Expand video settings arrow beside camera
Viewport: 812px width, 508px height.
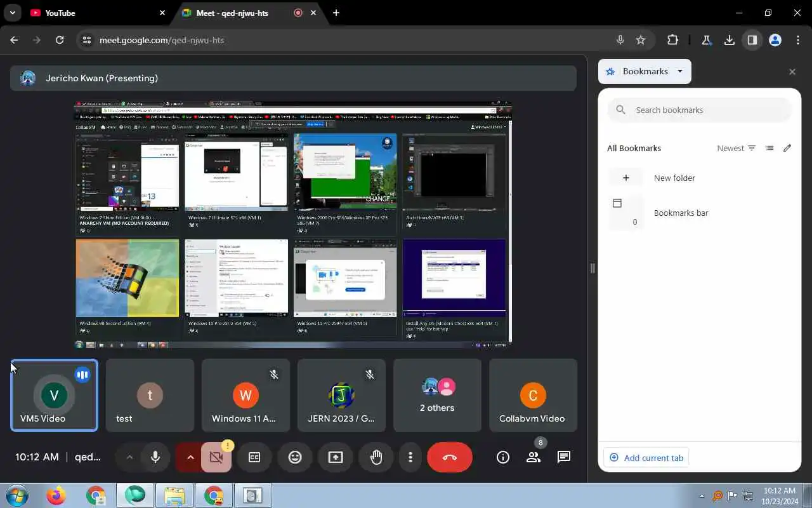click(x=190, y=457)
